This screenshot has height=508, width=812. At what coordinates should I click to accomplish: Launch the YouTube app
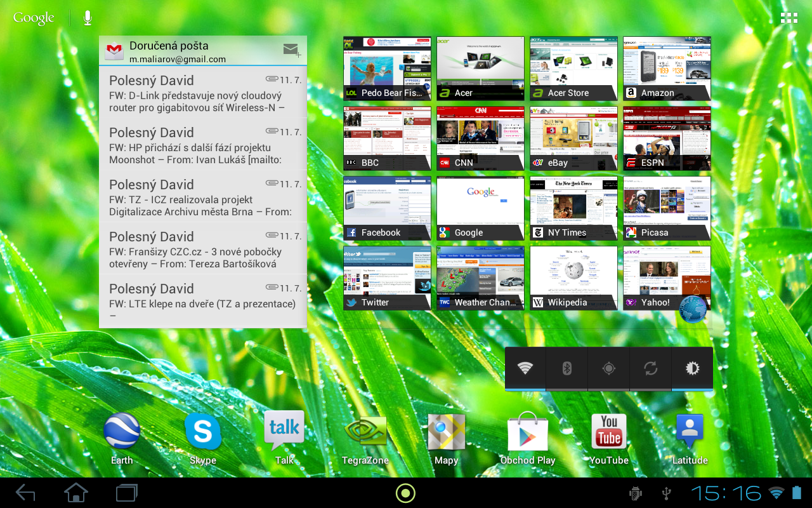click(608, 435)
